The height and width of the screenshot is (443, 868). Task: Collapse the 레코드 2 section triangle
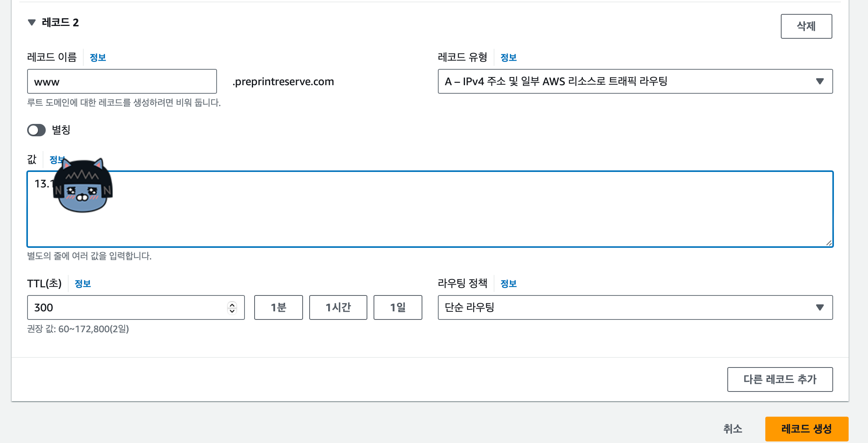point(32,22)
